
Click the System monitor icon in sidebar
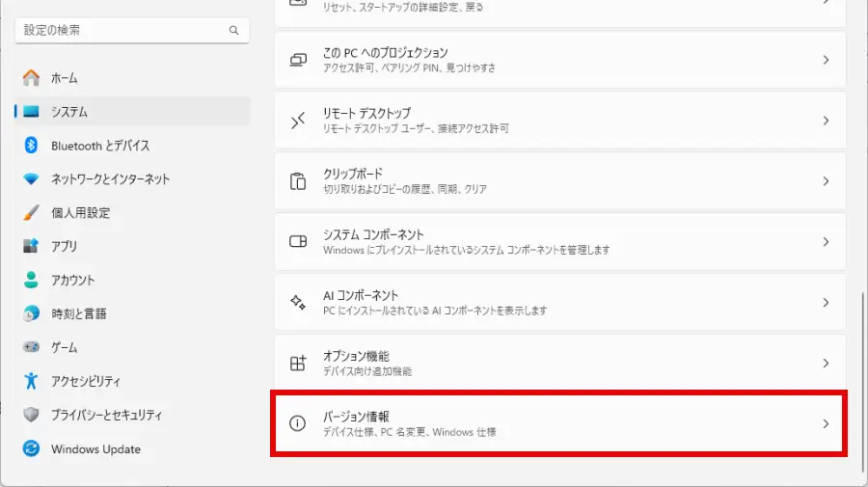[32, 112]
